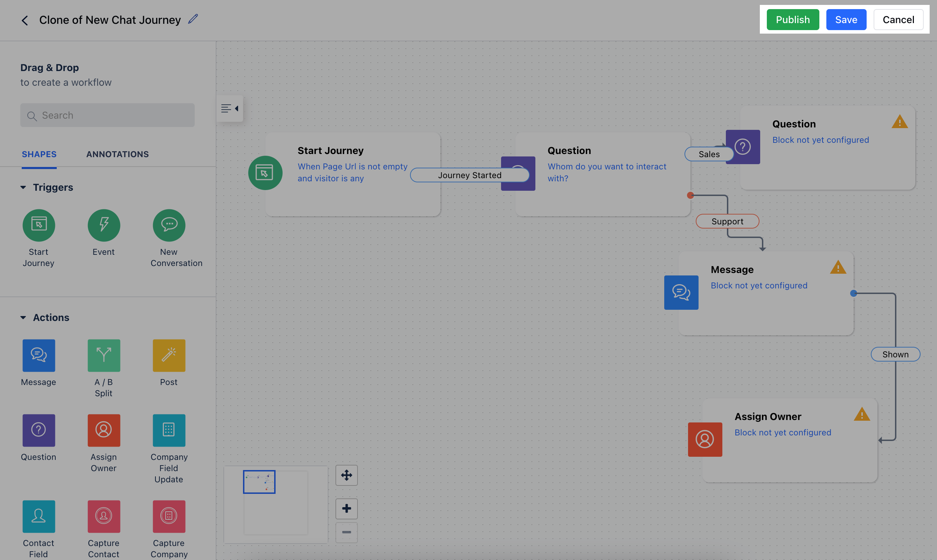Pick the Question action shape in sidebar
The width and height of the screenshot is (937, 560).
(x=39, y=430)
